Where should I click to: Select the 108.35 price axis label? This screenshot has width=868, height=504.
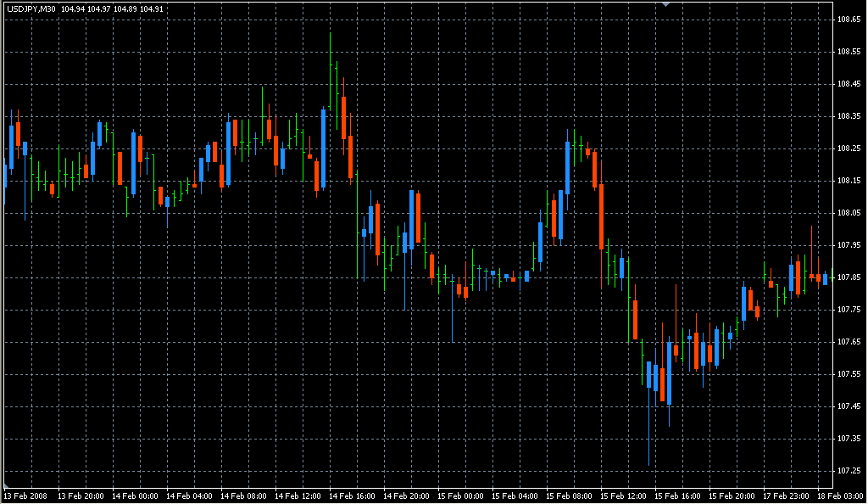point(849,115)
